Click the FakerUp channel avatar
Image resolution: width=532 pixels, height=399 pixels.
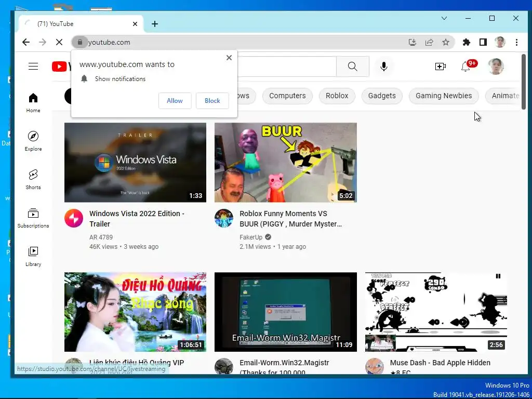point(224,218)
